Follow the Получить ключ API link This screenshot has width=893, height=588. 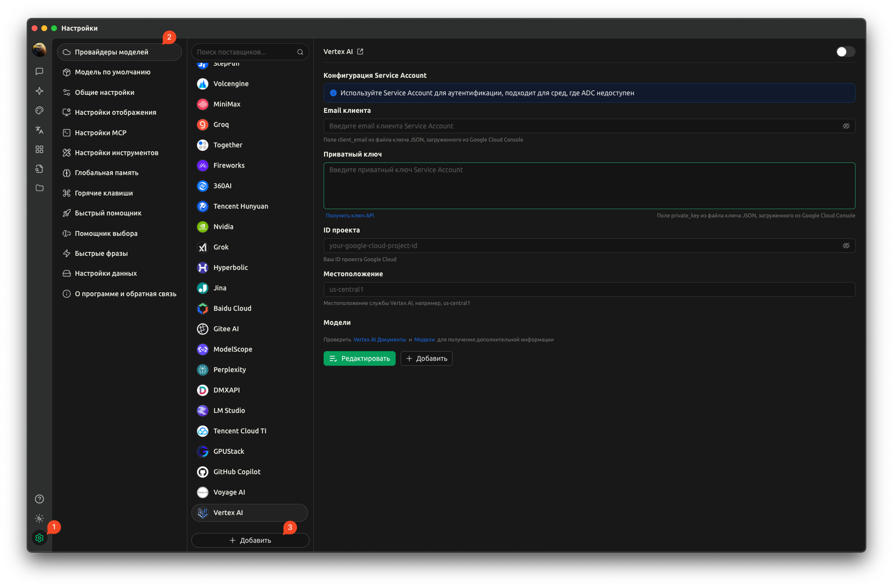(x=350, y=215)
